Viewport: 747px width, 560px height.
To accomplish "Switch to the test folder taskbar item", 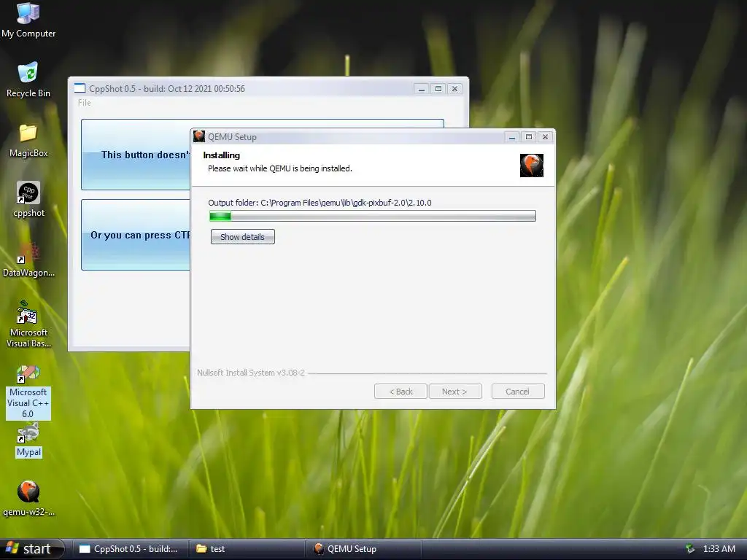I will pos(247,549).
